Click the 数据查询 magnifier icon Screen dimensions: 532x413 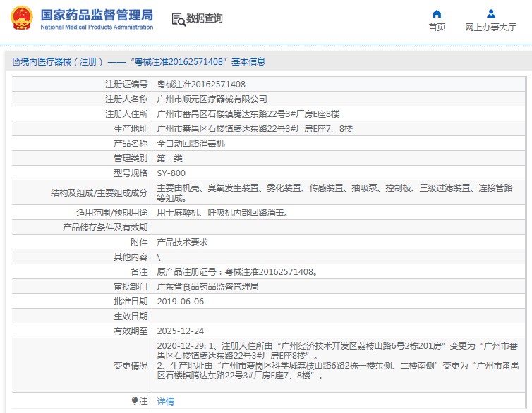point(178,19)
